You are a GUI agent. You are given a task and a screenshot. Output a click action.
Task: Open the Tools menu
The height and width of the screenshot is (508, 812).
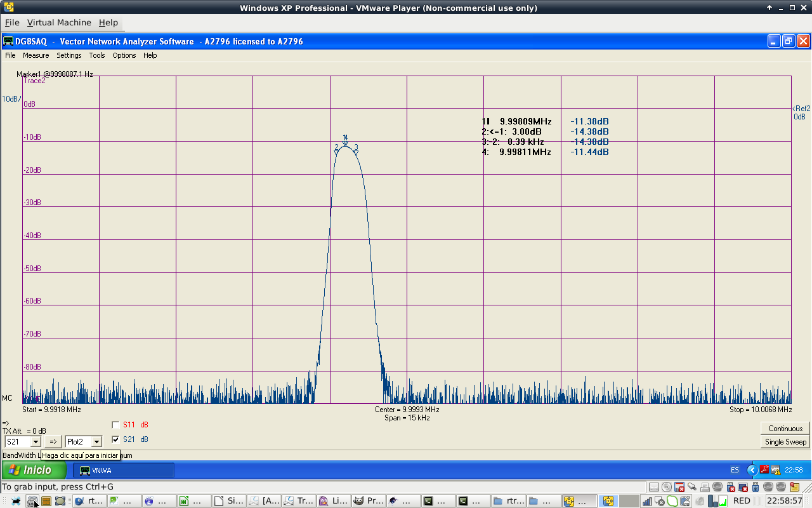point(96,55)
